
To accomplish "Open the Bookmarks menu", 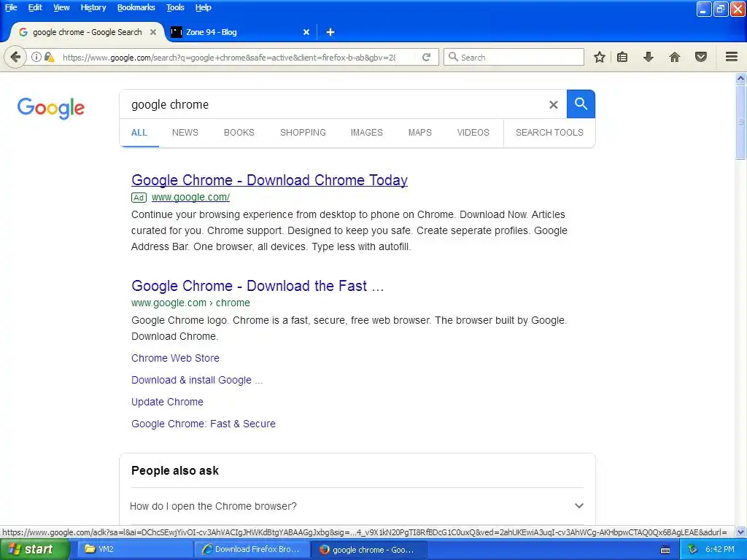I will [136, 7].
